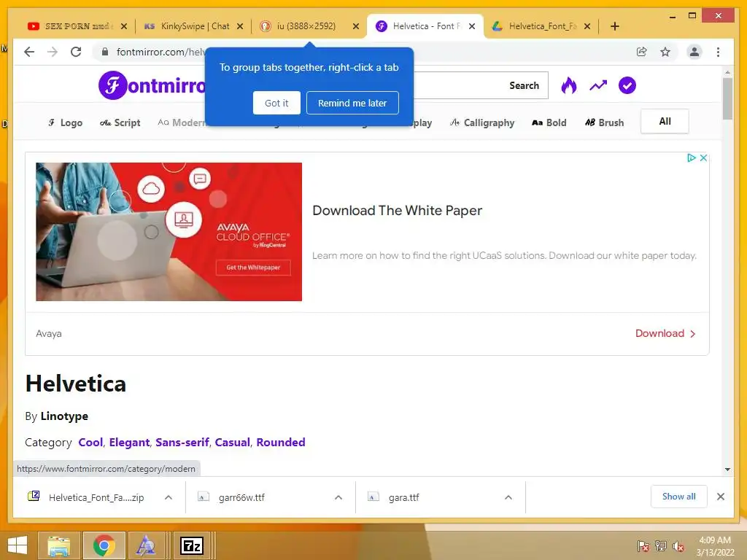Open the Casual category link
747x560 pixels.
tap(233, 443)
